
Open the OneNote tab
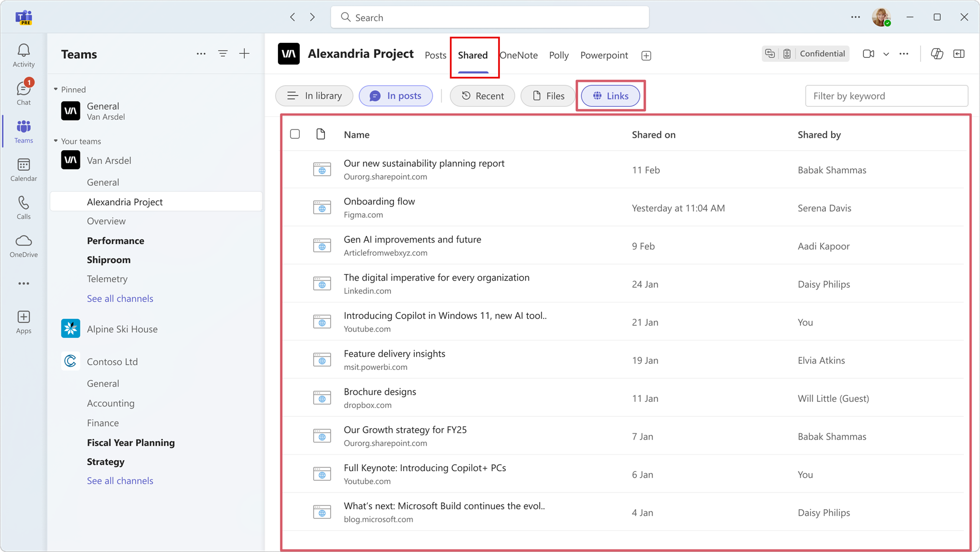[x=519, y=55]
